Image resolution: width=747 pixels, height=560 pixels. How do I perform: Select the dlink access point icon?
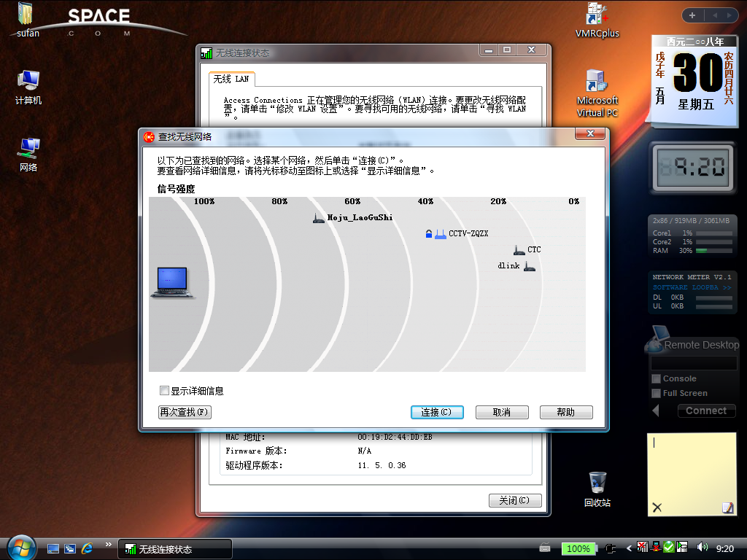(x=530, y=266)
